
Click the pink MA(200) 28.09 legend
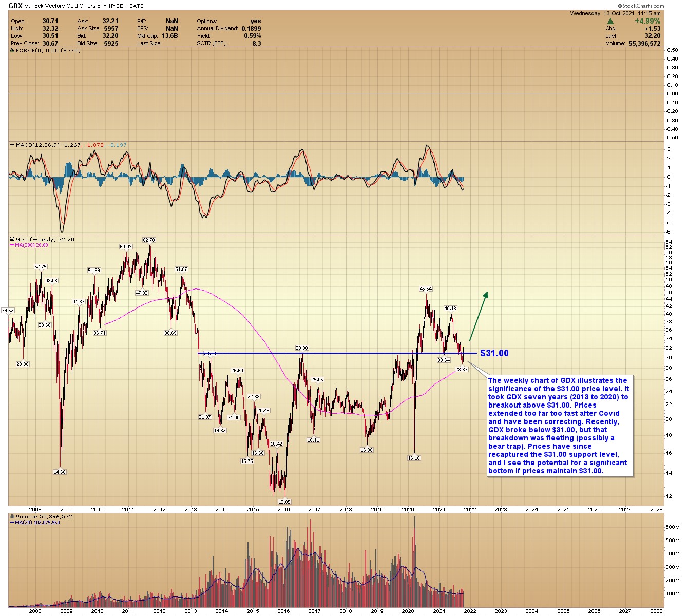tap(29, 245)
